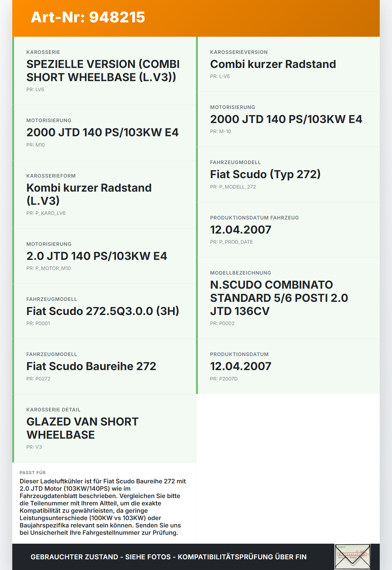This screenshot has width=392, height=570.
Task: Select Kombi kurzer Radstand (L.V3) Karosserieform
Action: pyautogui.click(x=89, y=194)
